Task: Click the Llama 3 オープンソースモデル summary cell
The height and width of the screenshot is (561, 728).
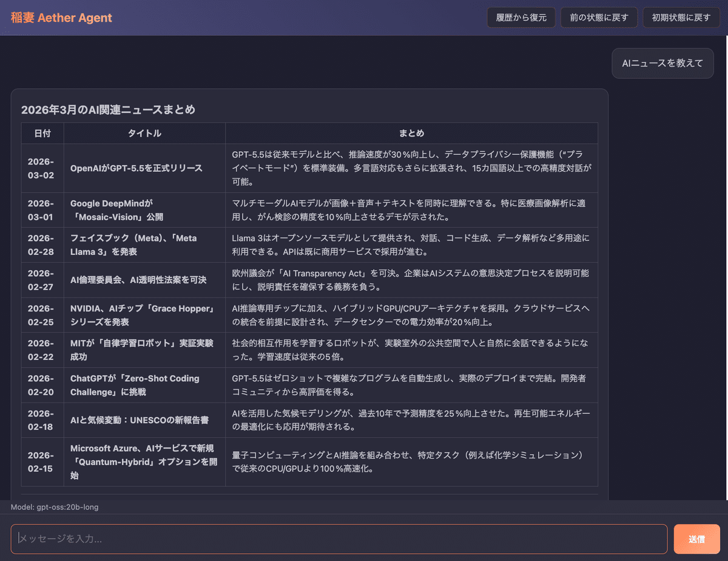Action: pyautogui.click(x=411, y=245)
